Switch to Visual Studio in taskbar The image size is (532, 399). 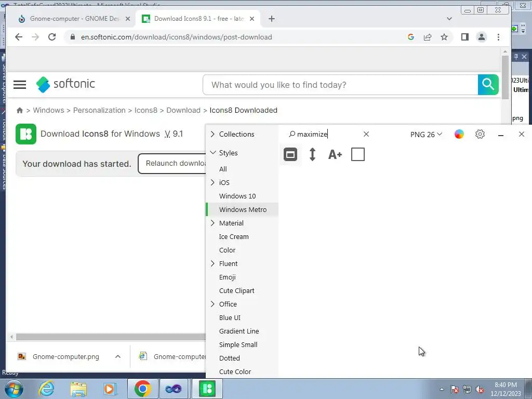174,389
